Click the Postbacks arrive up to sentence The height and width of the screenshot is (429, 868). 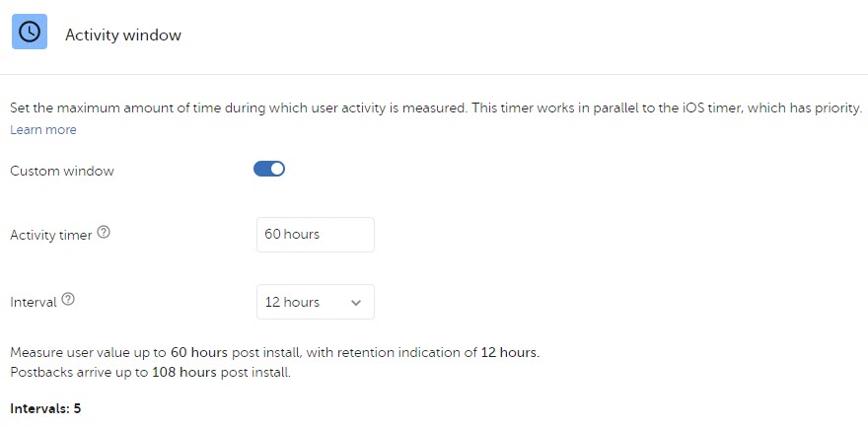pyautogui.click(x=151, y=372)
